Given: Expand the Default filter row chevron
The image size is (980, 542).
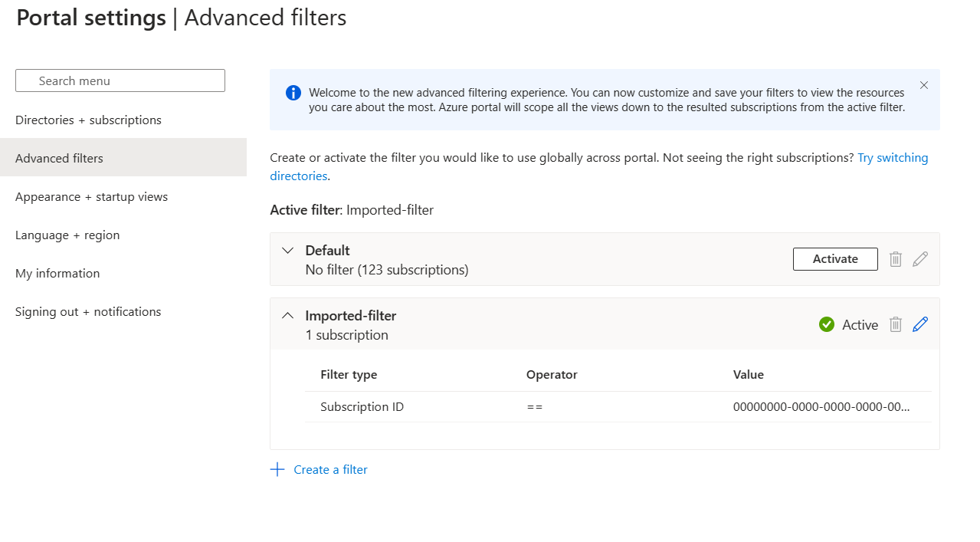Looking at the screenshot, I should pyautogui.click(x=288, y=251).
